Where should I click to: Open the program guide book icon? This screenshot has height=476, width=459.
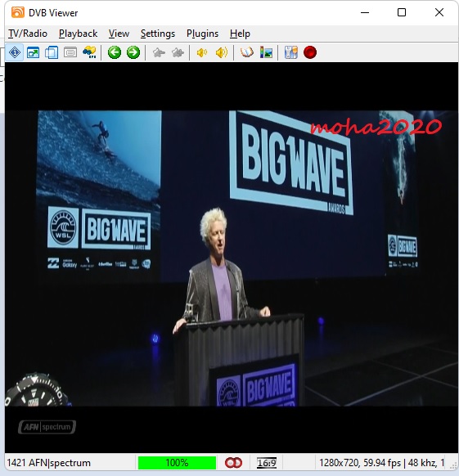[x=246, y=52]
